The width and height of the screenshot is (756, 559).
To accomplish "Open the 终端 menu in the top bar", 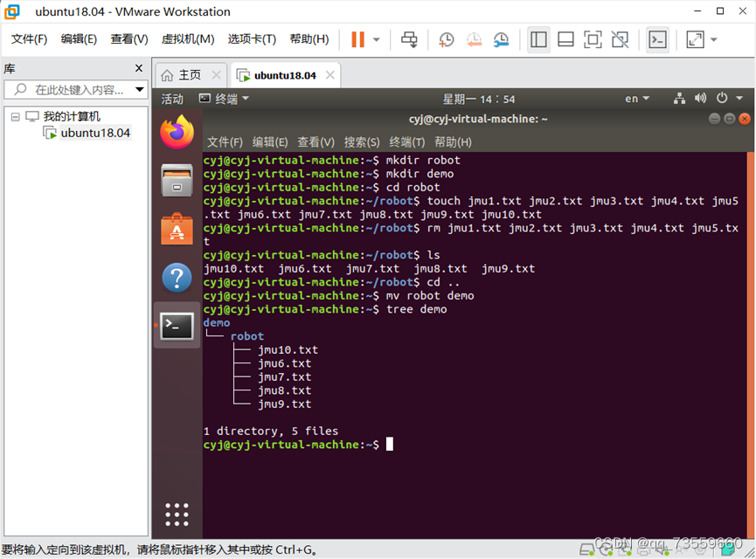I will pos(225,98).
